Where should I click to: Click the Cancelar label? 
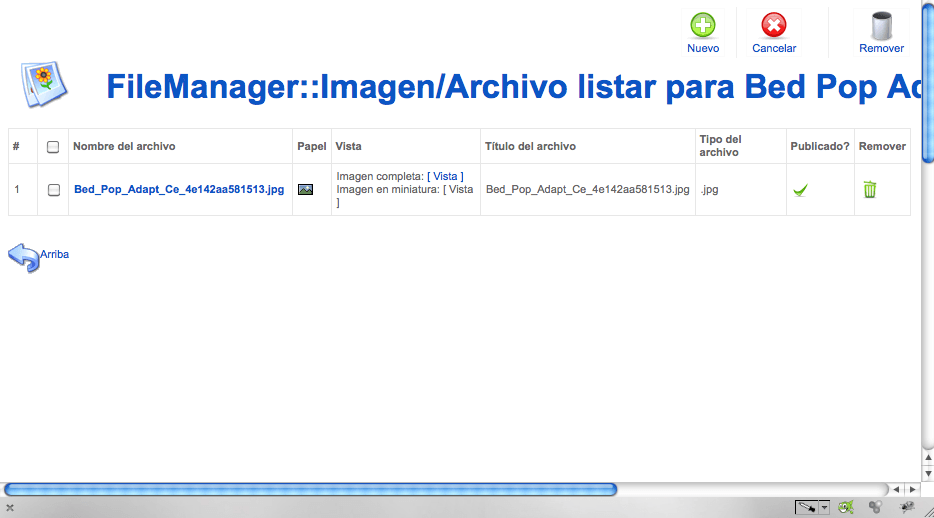tap(774, 48)
